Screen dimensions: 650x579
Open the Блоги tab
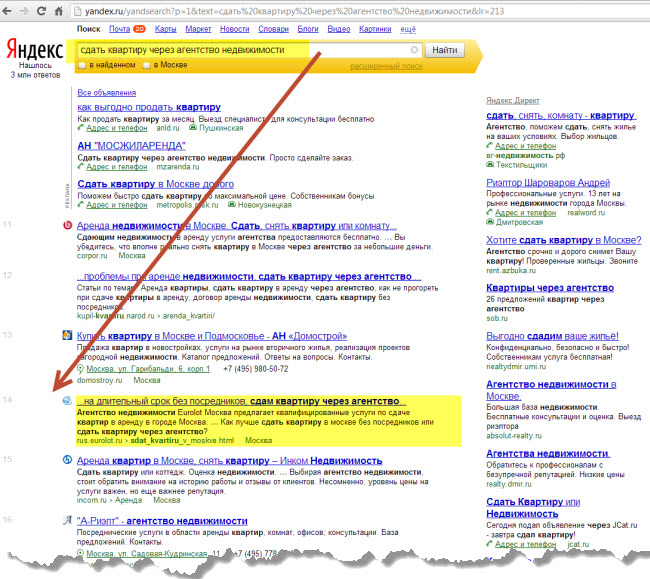pos(308,29)
